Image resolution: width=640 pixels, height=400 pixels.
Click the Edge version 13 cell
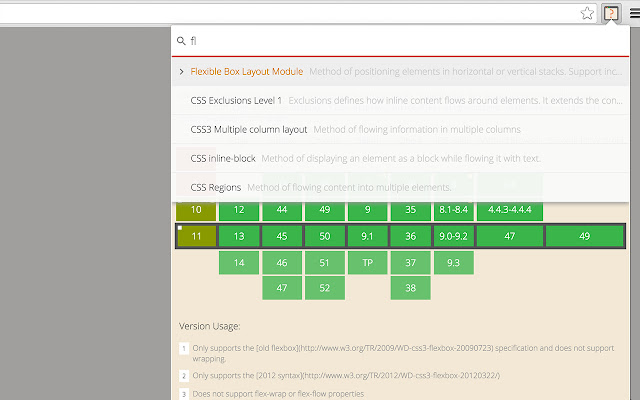pyautogui.click(x=239, y=236)
